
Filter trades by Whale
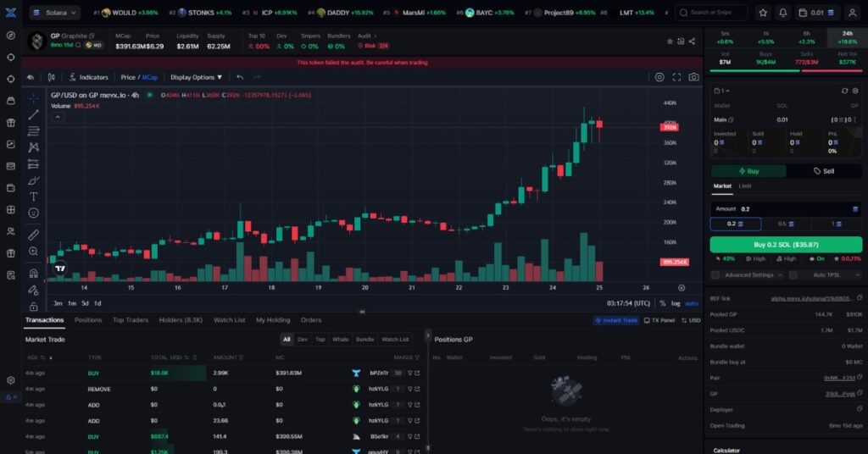tap(341, 340)
